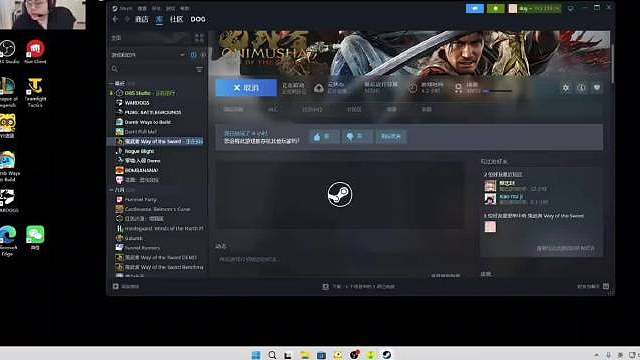
Task: Open the downloads status bar item
Action: point(358,287)
